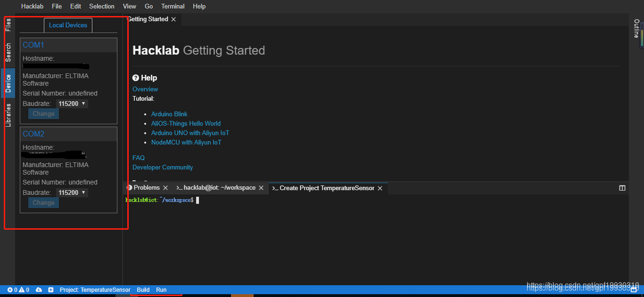
Task: Open the Help menu
Action: pyautogui.click(x=199, y=6)
